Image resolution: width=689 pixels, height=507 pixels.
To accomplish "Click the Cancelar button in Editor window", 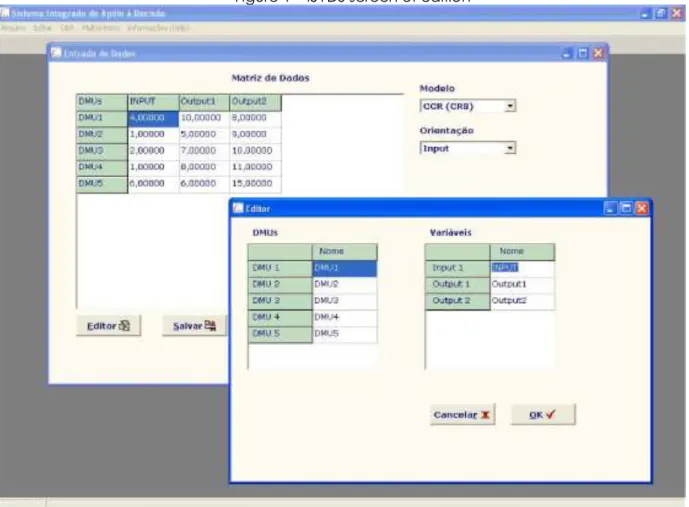I will pyautogui.click(x=462, y=415).
